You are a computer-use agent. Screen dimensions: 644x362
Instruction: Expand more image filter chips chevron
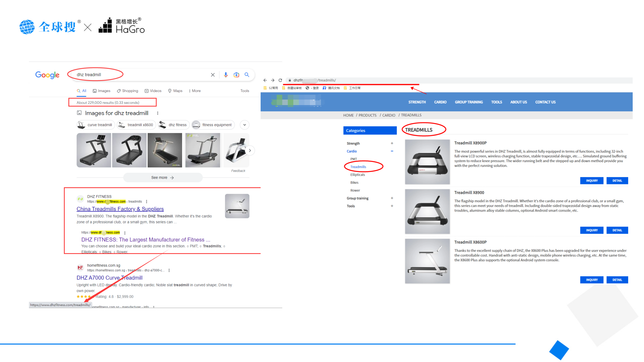[244, 125]
